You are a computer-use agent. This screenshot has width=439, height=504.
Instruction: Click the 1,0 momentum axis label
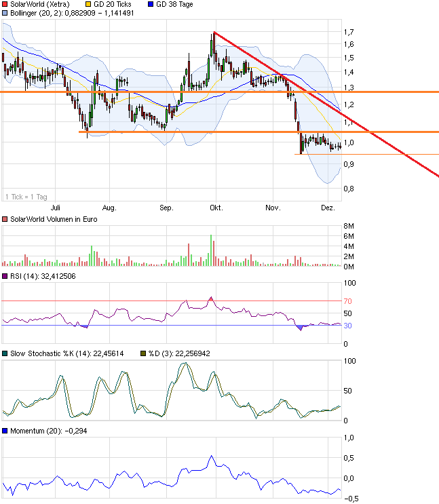click(349, 438)
